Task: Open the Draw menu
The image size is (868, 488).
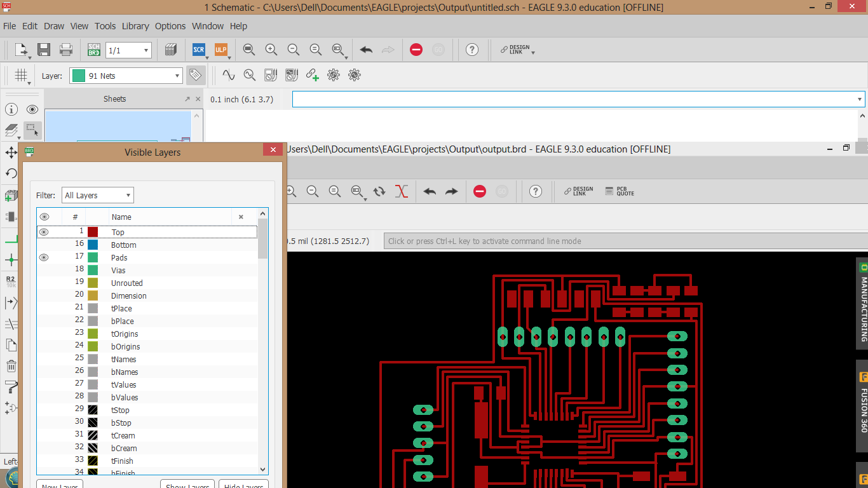Action: pyautogui.click(x=54, y=26)
